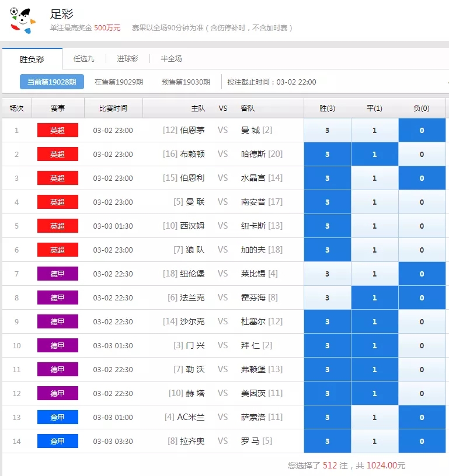Deselect loss (0) for 法兰克 vs 霍芬海
This screenshot has height=476, width=449.
click(422, 298)
